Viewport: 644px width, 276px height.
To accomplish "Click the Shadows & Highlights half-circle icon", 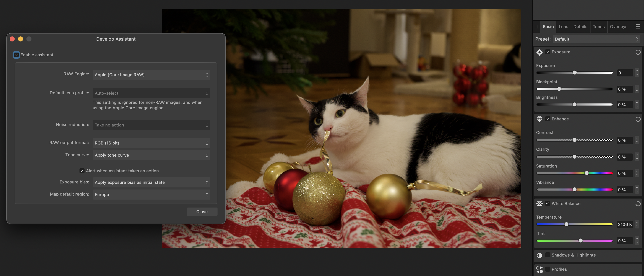I will click(540, 255).
